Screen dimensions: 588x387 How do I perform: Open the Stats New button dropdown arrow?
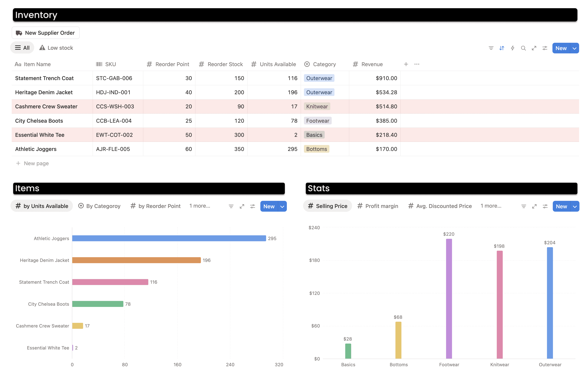[575, 206]
